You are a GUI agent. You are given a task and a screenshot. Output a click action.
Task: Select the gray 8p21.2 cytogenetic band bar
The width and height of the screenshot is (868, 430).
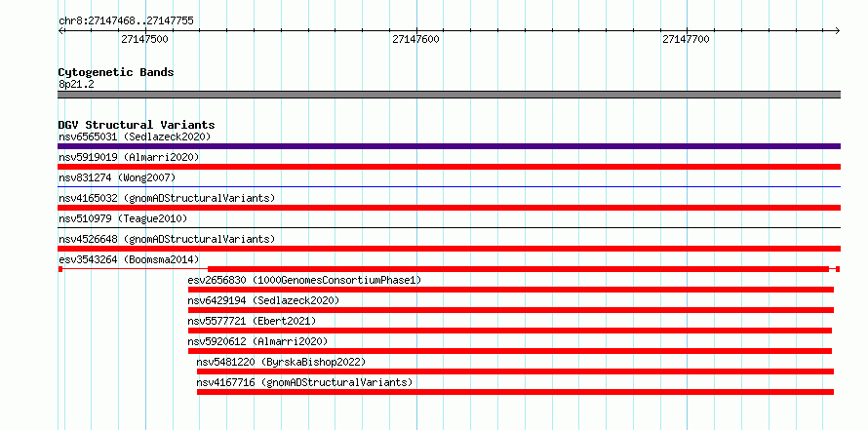pyautogui.click(x=449, y=95)
